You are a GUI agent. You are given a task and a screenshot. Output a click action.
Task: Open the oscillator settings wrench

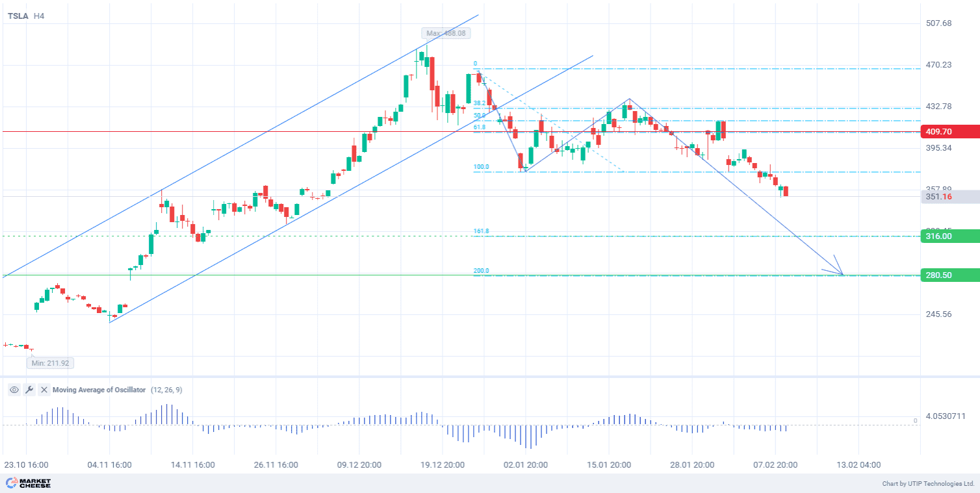point(29,390)
